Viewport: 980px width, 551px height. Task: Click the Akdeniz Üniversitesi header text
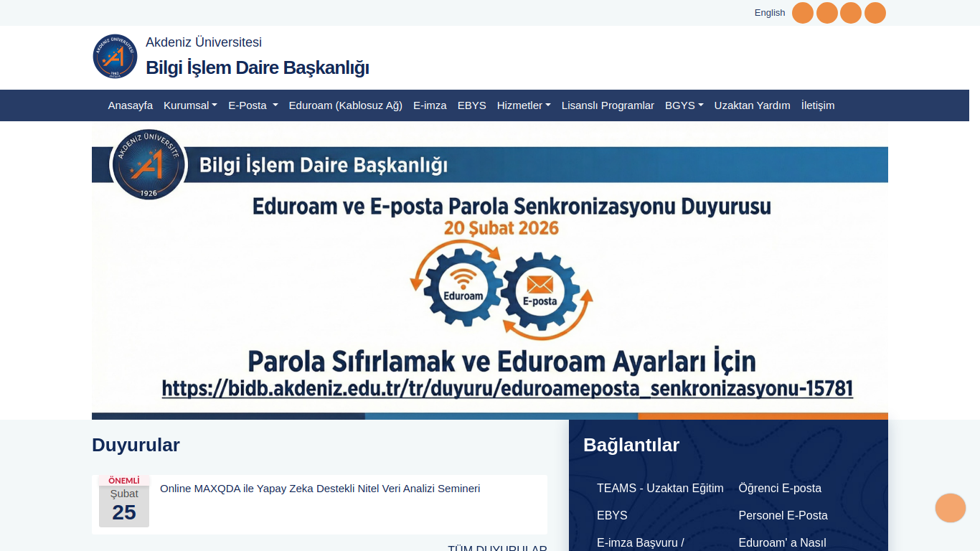(204, 42)
